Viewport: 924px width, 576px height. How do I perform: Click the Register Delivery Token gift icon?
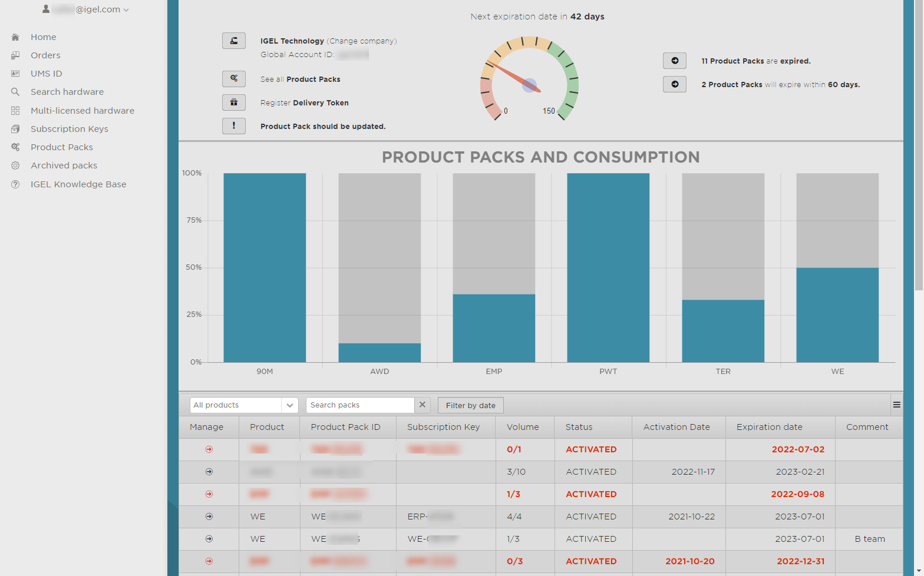(233, 102)
